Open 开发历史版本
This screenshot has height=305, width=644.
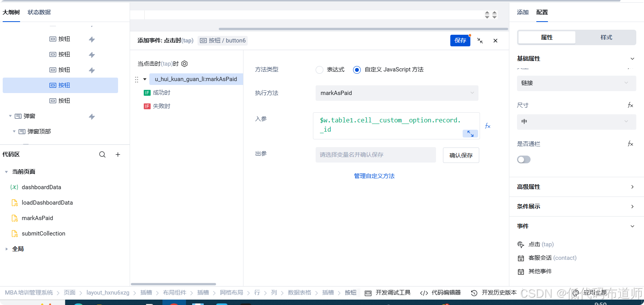click(x=494, y=293)
